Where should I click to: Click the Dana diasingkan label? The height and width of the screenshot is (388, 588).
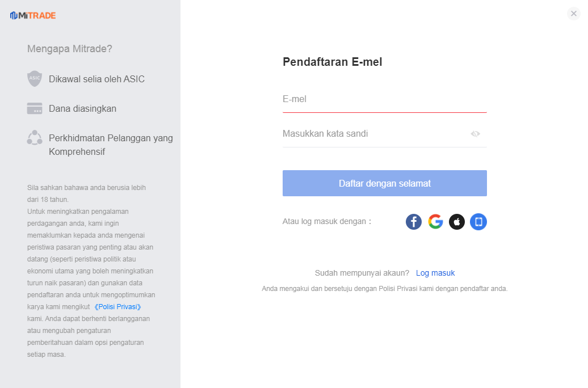[82, 108]
